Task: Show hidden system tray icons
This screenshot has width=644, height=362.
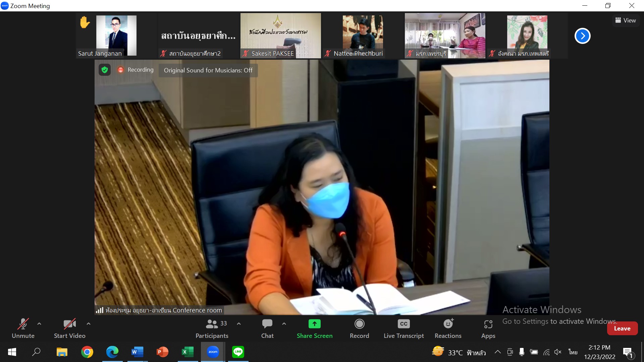Action: tap(498, 352)
